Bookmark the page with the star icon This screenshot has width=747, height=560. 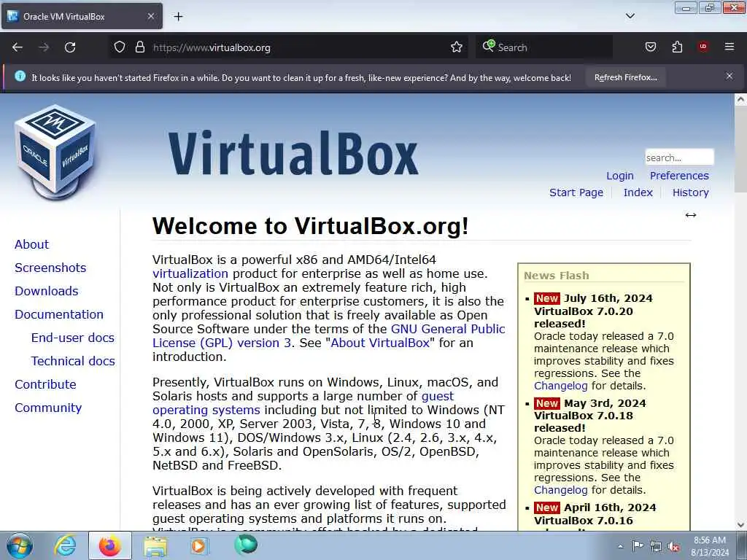pos(457,47)
